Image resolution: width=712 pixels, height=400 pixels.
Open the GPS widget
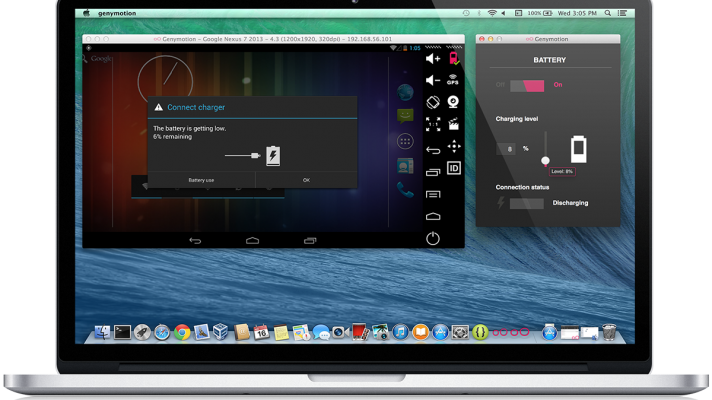(453, 80)
